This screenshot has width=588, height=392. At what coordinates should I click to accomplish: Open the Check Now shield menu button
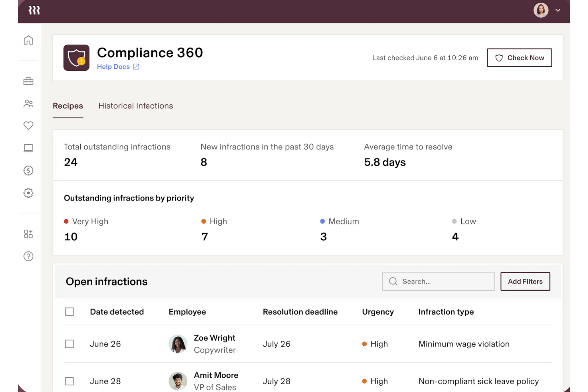pos(519,58)
